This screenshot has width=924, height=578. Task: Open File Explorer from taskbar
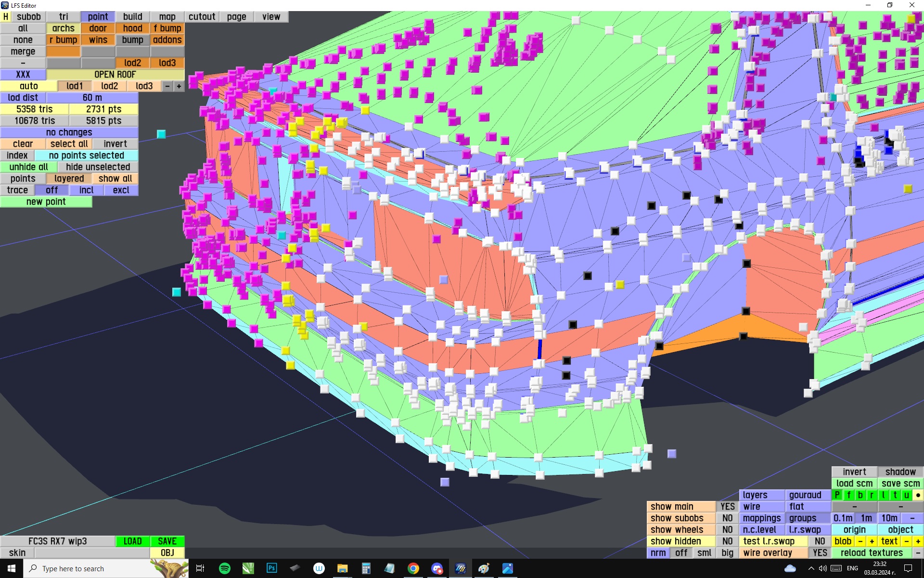pyautogui.click(x=342, y=568)
